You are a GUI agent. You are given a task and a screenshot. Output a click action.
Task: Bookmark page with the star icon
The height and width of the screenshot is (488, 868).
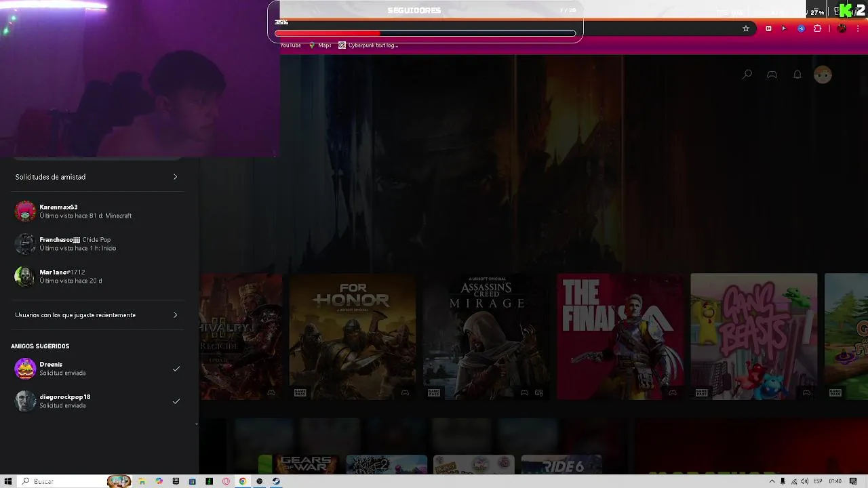click(x=746, y=28)
